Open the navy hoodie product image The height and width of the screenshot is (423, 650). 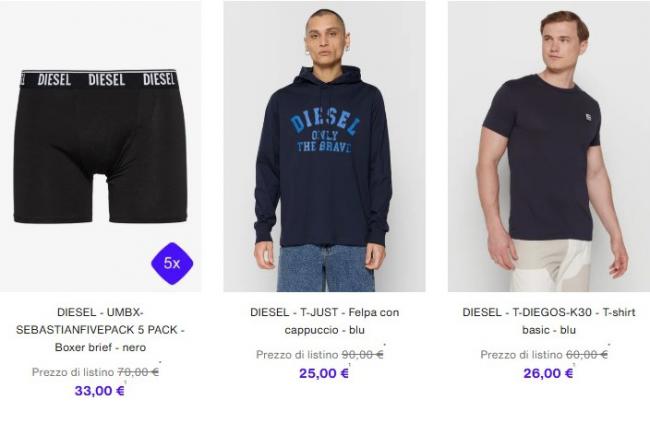[x=324, y=146]
